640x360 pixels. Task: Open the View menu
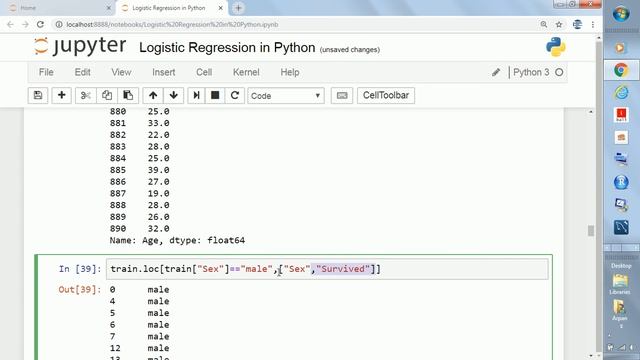[x=121, y=72]
